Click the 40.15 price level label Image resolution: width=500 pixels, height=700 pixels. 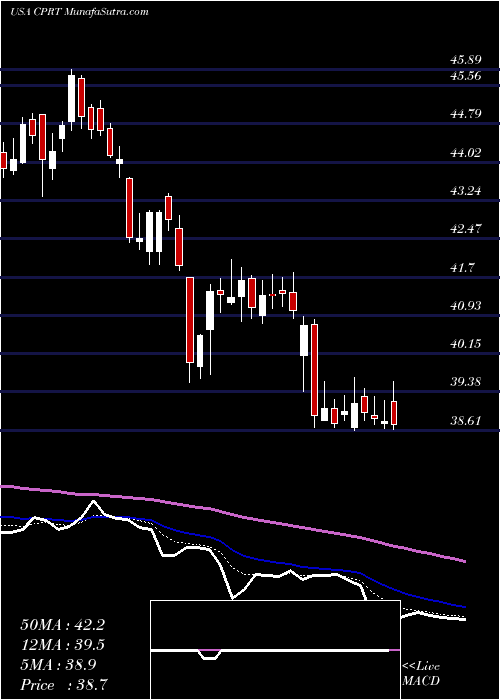pyautogui.click(x=465, y=344)
